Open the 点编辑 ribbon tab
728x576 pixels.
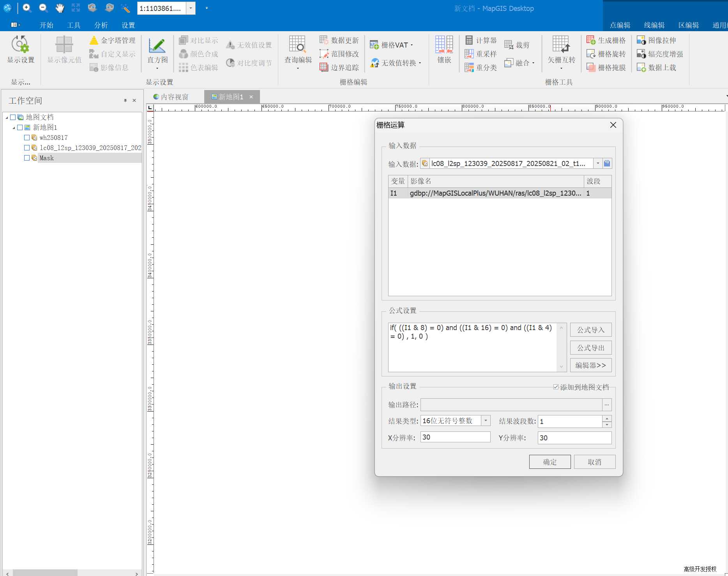[620, 25]
